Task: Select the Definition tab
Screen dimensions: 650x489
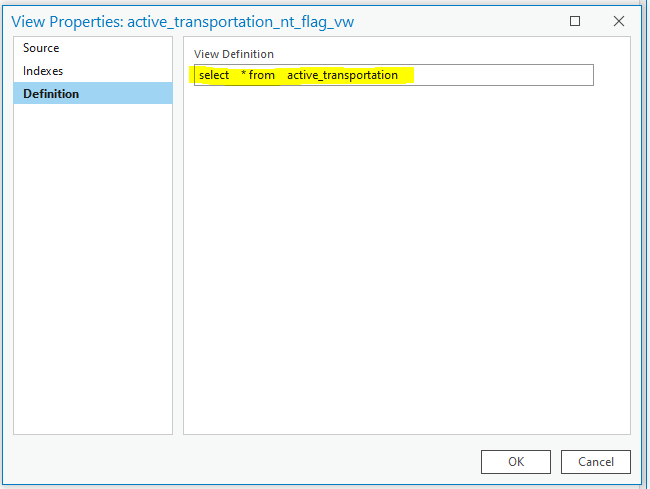Action: point(51,94)
